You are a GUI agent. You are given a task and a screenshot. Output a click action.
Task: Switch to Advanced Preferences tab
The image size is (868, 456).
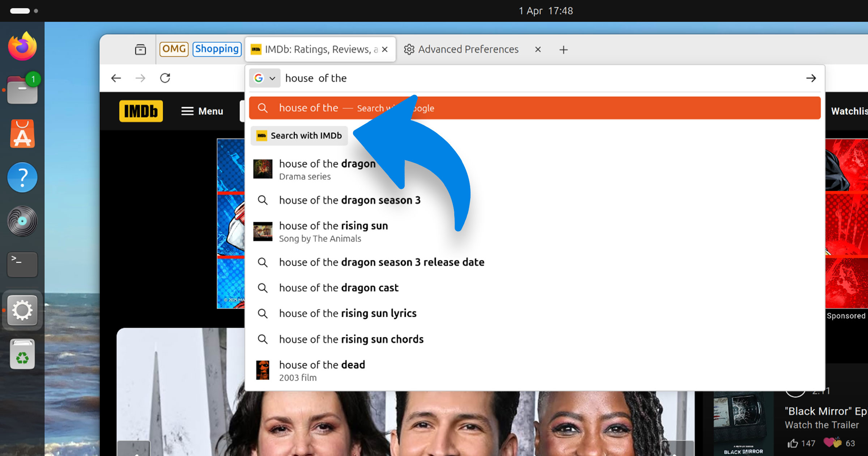coord(468,49)
